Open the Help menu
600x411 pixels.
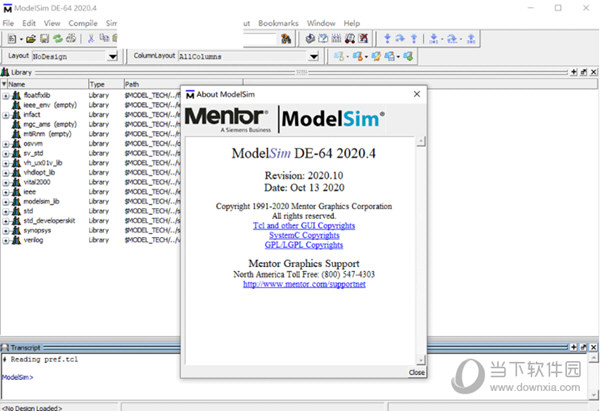coord(352,23)
